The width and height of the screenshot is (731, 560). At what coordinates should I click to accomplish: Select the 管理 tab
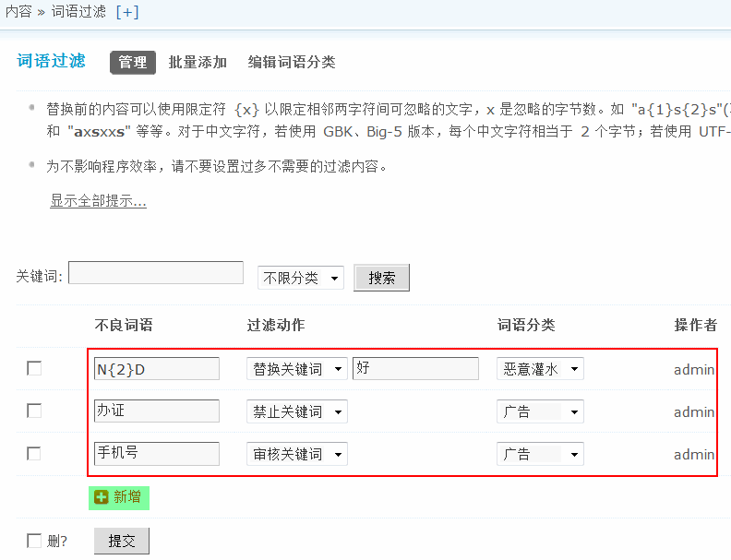click(133, 62)
